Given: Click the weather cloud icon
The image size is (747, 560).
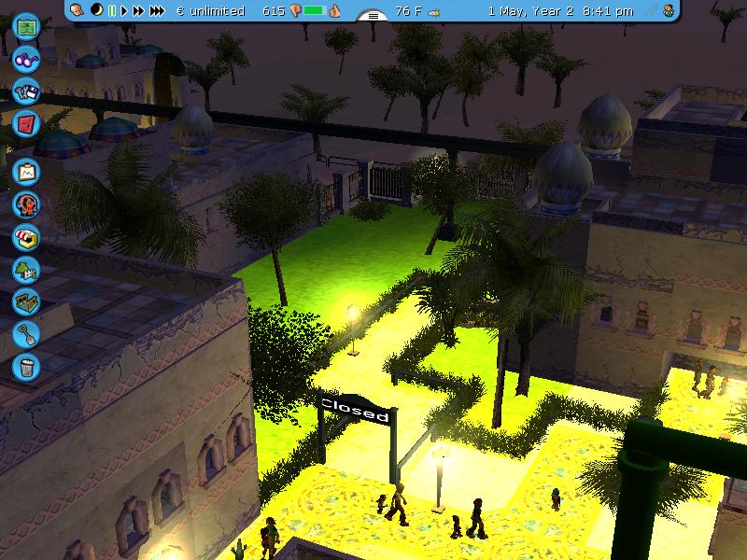Looking at the screenshot, I should tap(433, 13).
